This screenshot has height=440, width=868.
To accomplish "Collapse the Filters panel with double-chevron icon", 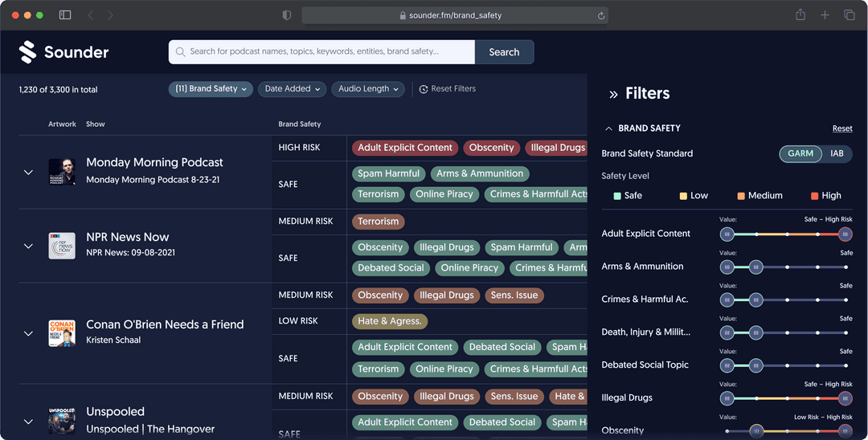I will click(x=613, y=95).
